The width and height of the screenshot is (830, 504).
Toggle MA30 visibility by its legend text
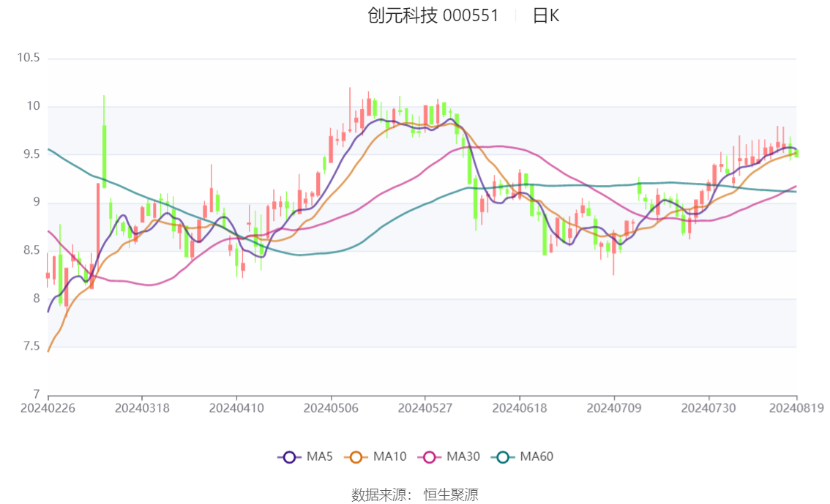[463, 457]
